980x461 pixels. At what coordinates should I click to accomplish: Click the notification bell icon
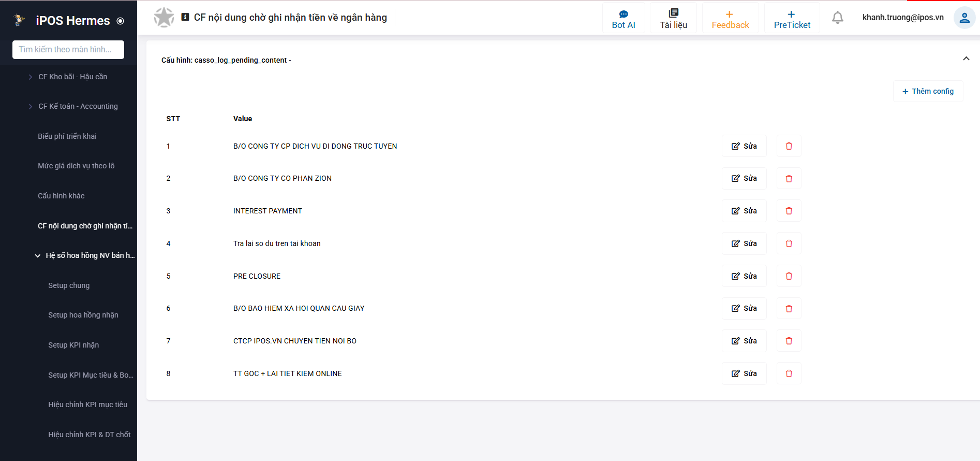pos(837,18)
